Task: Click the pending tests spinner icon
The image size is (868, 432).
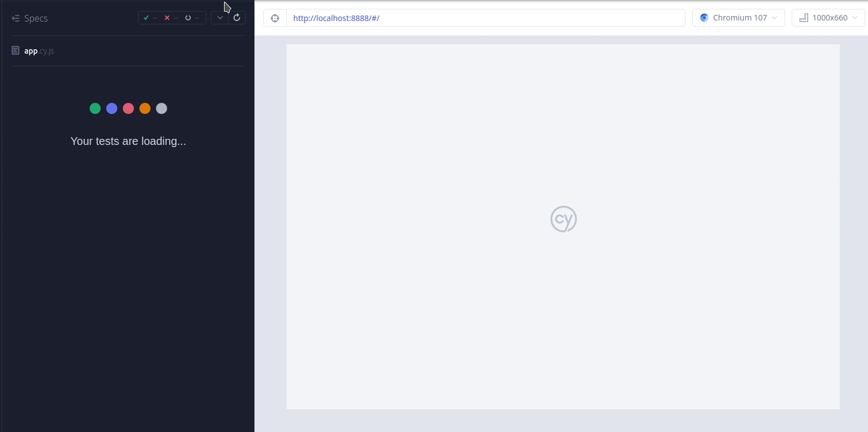Action: tap(188, 18)
